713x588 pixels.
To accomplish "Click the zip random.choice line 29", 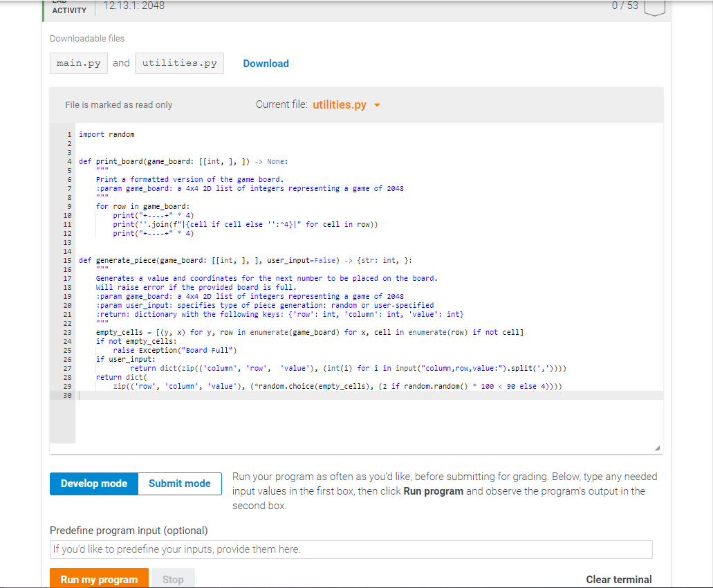I will point(338,387).
